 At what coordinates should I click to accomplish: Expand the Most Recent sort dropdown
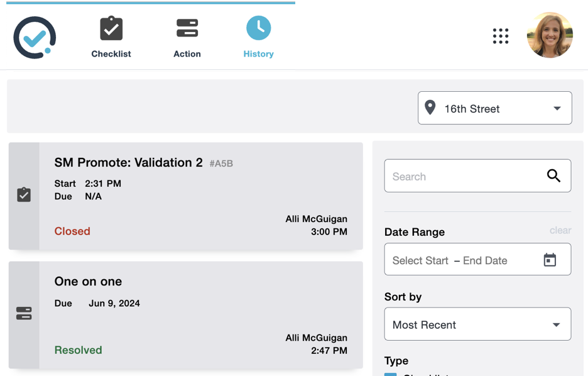point(477,324)
